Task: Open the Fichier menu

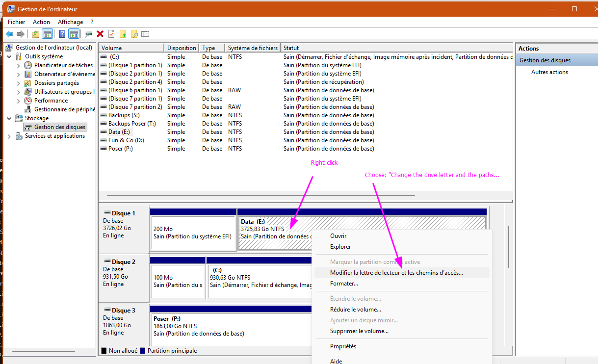Action: coord(16,22)
